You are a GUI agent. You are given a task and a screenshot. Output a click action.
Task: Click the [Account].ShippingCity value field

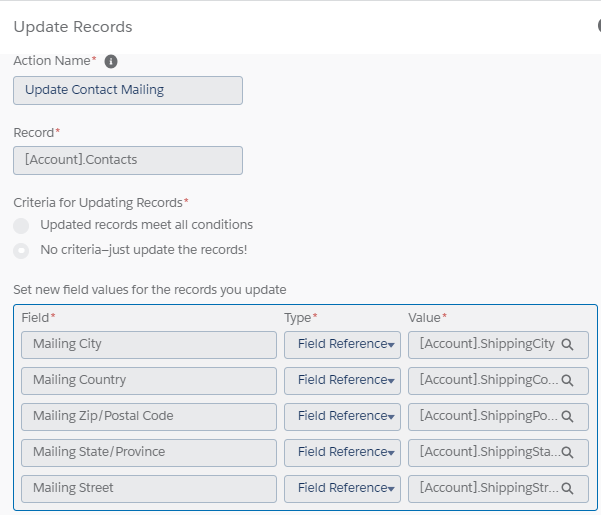pos(486,345)
